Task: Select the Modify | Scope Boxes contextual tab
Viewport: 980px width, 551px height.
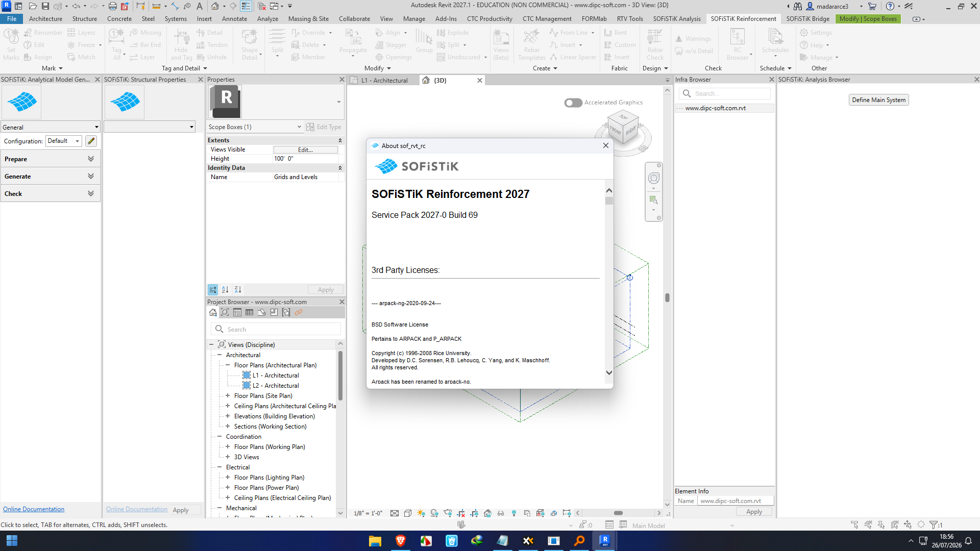Action: pos(868,19)
